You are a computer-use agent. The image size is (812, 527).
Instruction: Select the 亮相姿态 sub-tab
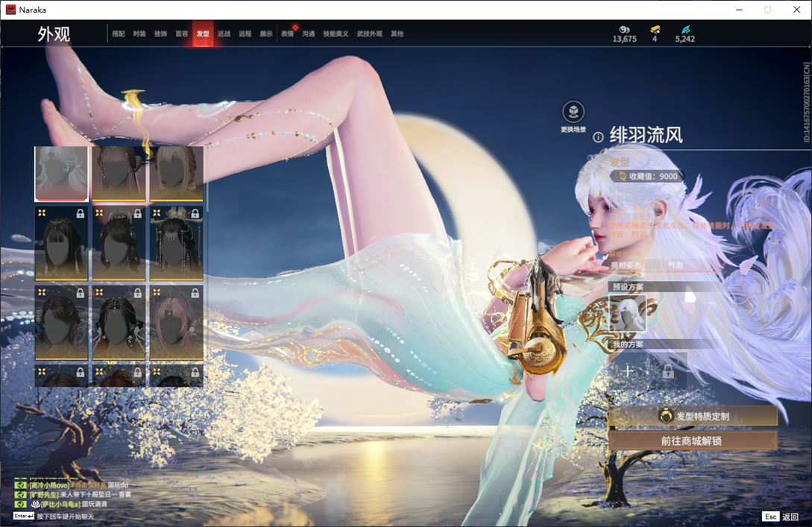click(x=626, y=265)
